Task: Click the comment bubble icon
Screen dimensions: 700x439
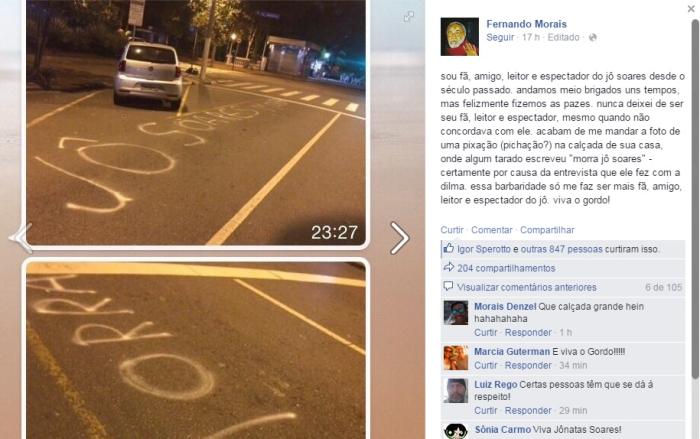Action: [449, 286]
